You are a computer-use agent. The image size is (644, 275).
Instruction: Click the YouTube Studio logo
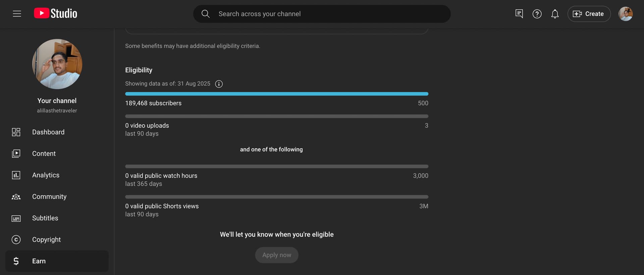(x=56, y=13)
